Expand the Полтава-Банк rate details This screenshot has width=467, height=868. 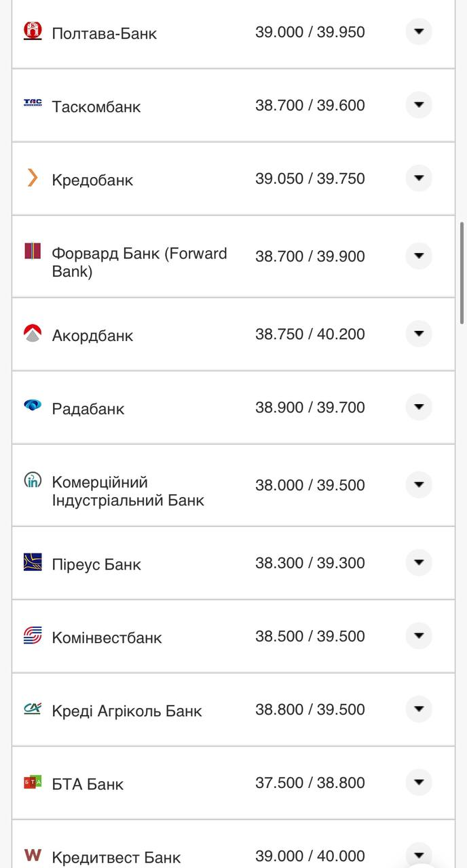[x=419, y=32]
